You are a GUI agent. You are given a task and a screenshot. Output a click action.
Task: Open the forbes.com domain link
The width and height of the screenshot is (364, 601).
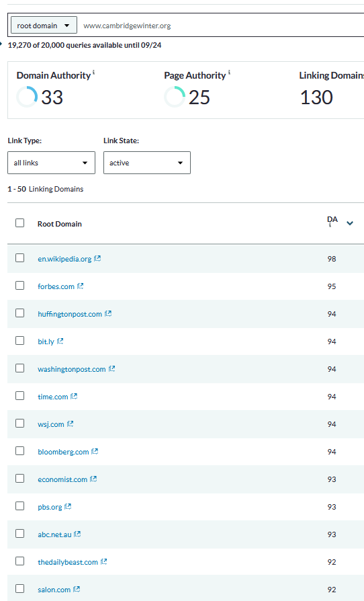pyautogui.click(x=56, y=286)
